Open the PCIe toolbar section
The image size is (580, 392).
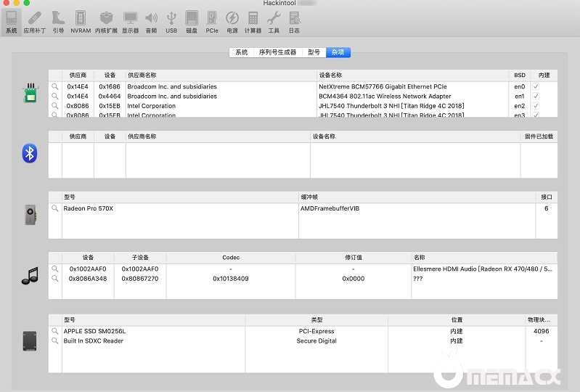(212, 21)
